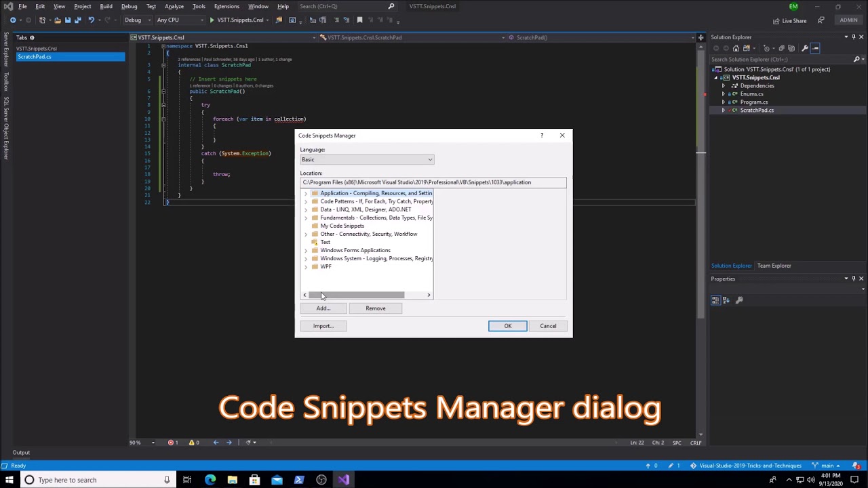Pin the Solution Explorer panel
Viewport: 868px width, 488px height.
[854, 37]
